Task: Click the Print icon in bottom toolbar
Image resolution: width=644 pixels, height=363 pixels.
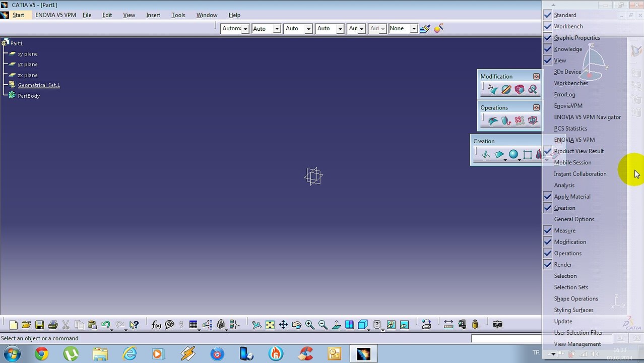Action: pyautogui.click(x=52, y=325)
